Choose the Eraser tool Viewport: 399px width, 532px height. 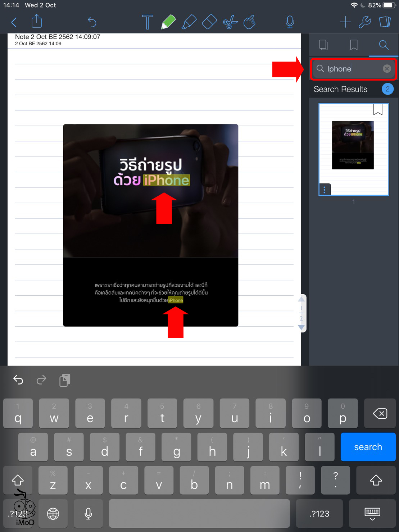pyautogui.click(x=209, y=22)
